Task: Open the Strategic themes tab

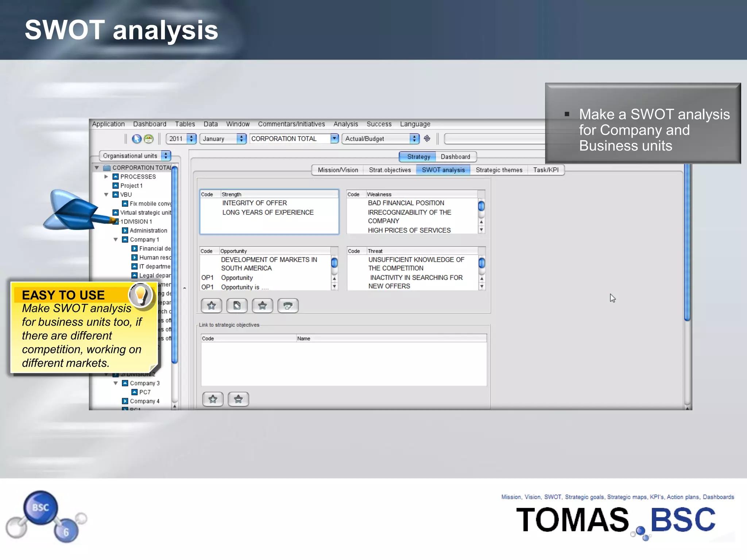Action: [x=499, y=170]
